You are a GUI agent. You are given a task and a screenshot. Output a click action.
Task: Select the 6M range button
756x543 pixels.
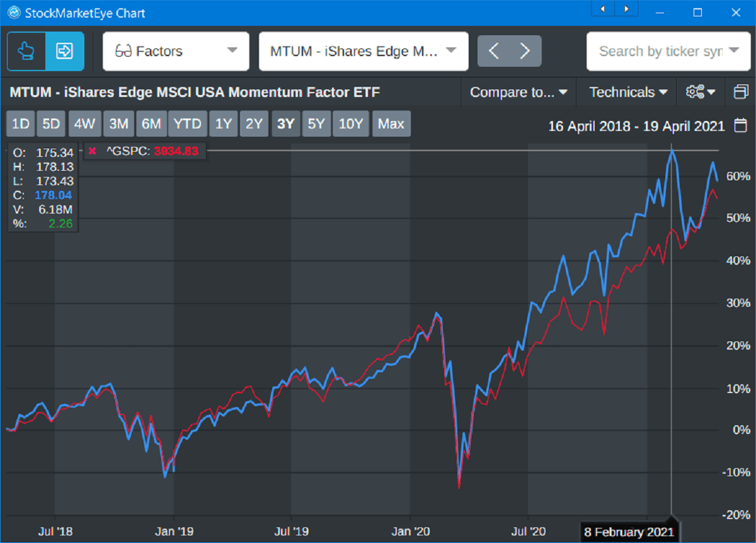pos(151,124)
